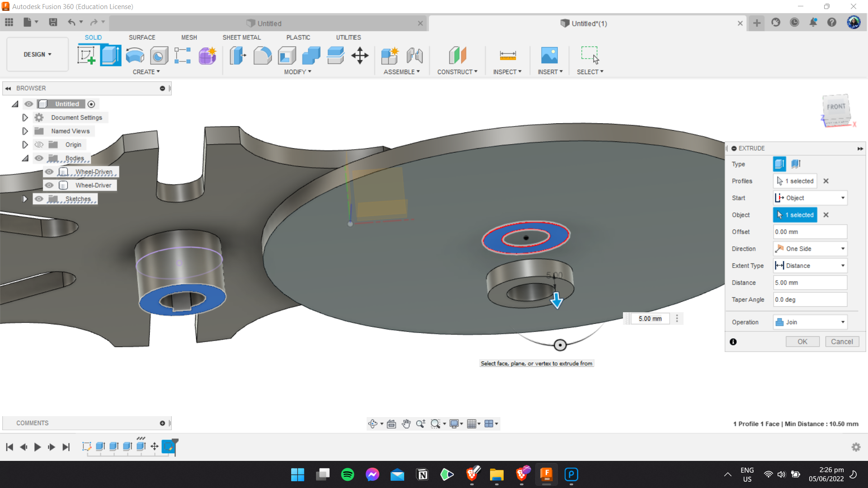The width and height of the screenshot is (868, 488).
Task: Toggle visibility of the Sketches folder
Action: [x=39, y=199]
